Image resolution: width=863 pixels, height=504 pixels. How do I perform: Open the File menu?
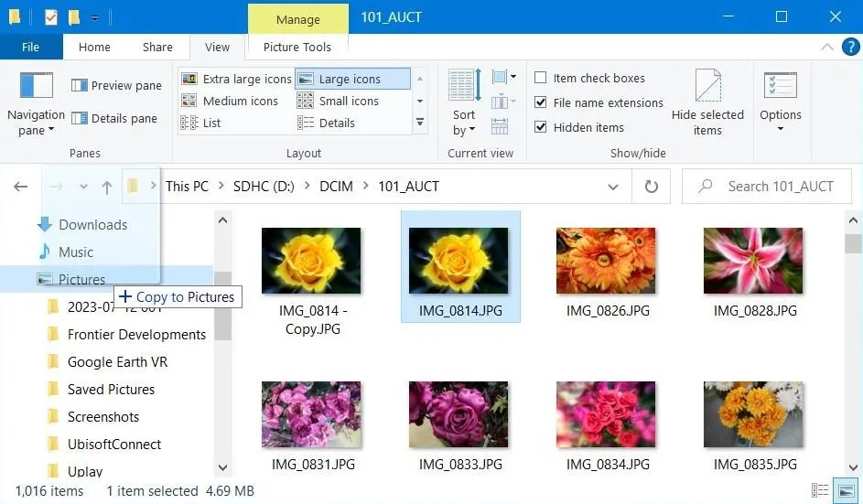(x=31, y=48)
